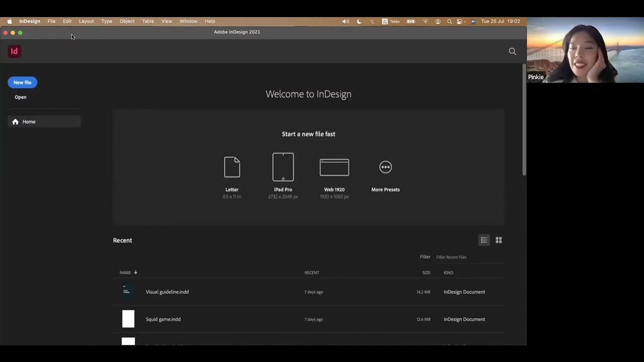Open Spotlight search in menu bar

pyautogui.click(x=449, y=21)
